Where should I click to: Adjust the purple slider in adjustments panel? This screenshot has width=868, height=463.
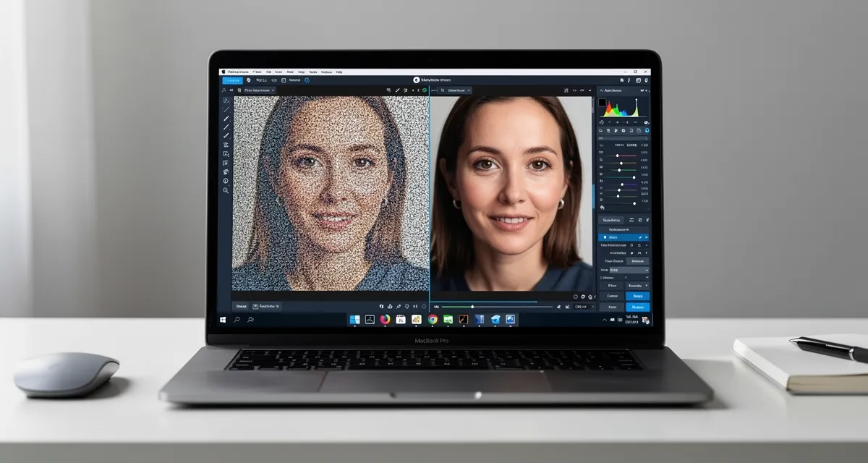tap(620, 184)
